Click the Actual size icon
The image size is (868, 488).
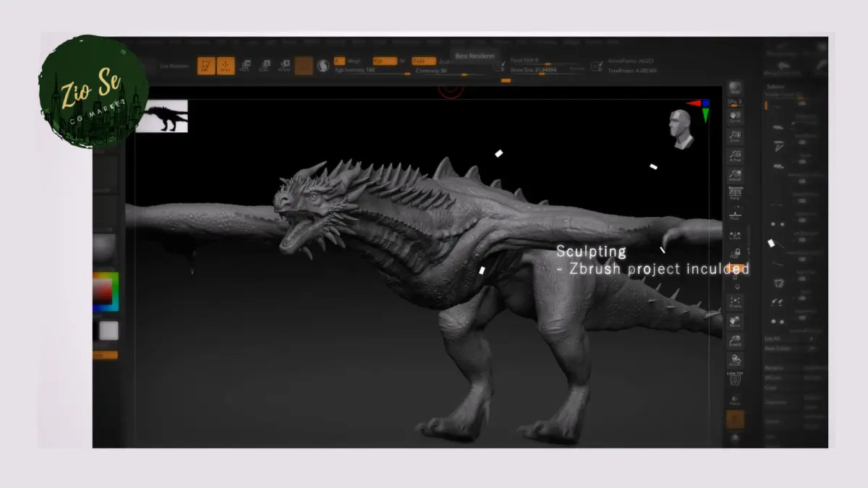(x=736, y=155)
